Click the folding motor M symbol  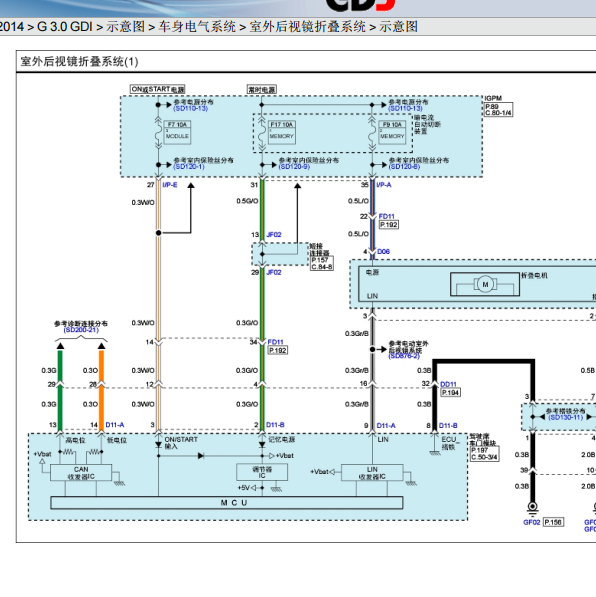coord(485,284)
